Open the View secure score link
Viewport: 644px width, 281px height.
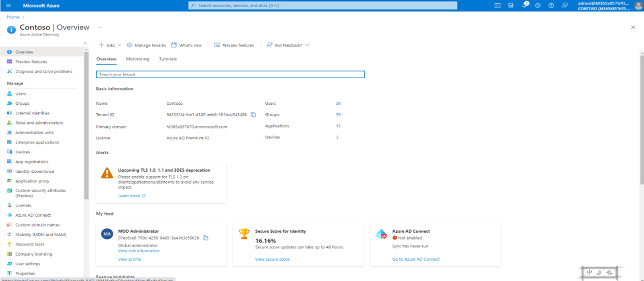[272, 259]
